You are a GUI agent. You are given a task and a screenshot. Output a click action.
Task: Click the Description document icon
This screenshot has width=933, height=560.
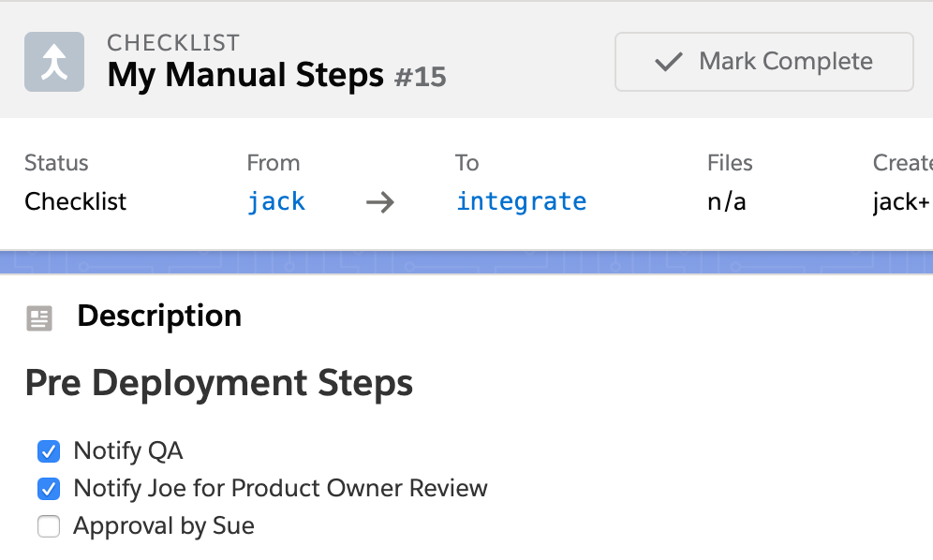tap(39, 317)
